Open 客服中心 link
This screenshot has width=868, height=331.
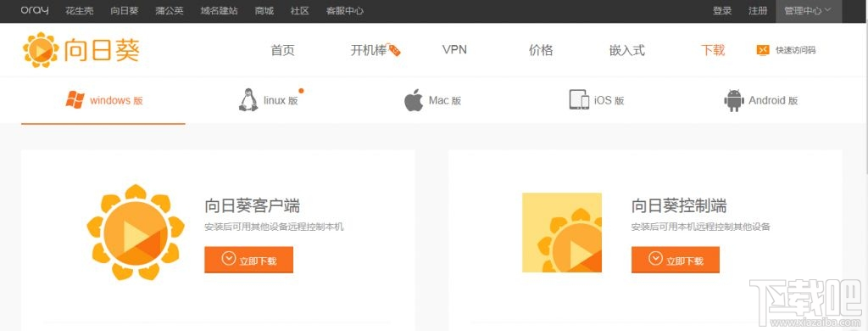click(x=345, y=10)
